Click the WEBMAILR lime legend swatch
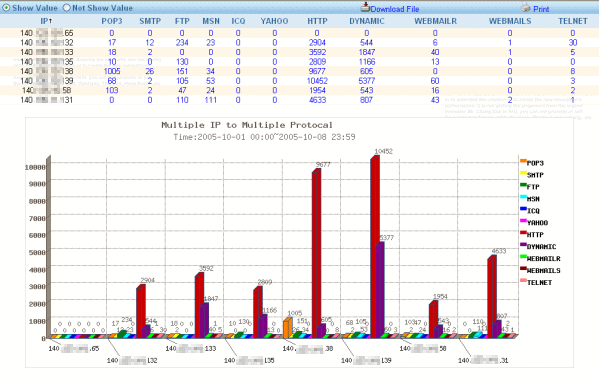599x377 pixels. 523,257
